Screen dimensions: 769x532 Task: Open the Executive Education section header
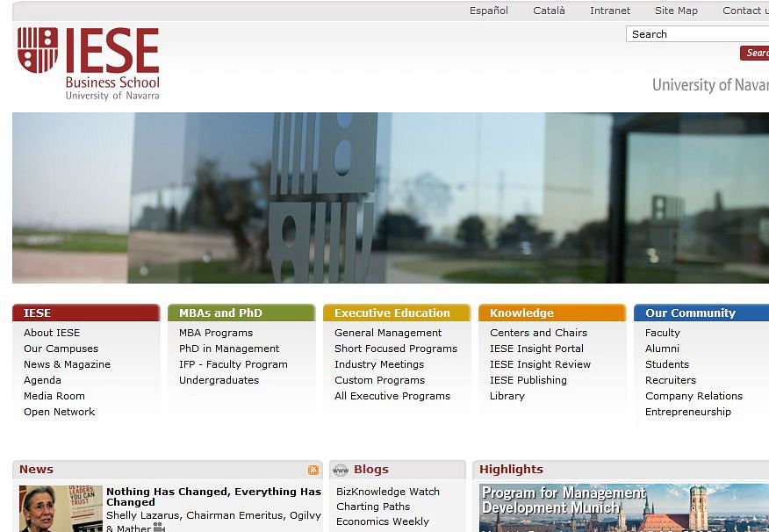[397, 313]
